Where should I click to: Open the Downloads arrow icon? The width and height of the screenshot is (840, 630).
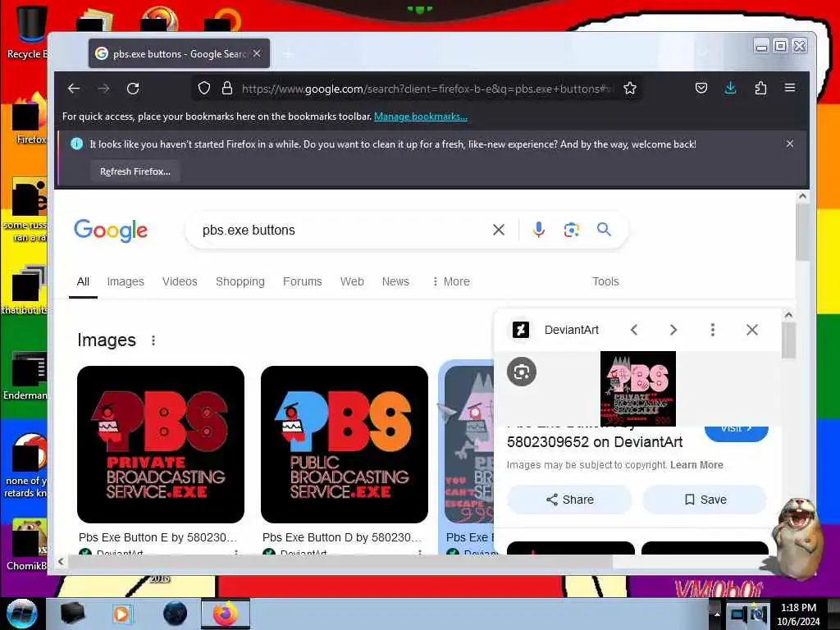click(x=730, y=88)
